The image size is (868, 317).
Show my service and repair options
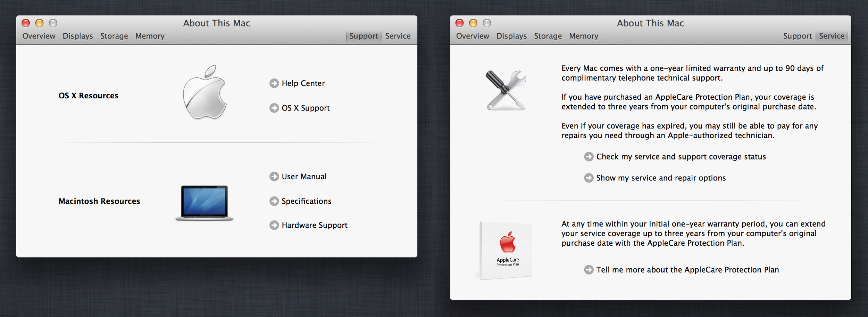click(x=661, y=178)
